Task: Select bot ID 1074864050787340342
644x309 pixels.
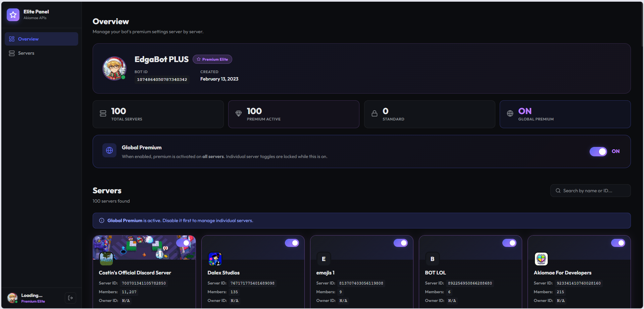Action: pos(162,80)
